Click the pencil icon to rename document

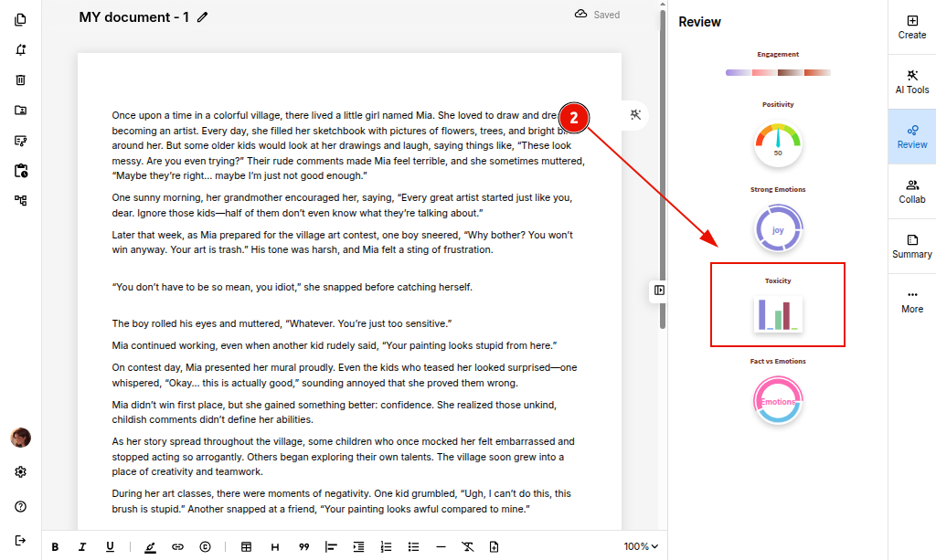[202, 16]
